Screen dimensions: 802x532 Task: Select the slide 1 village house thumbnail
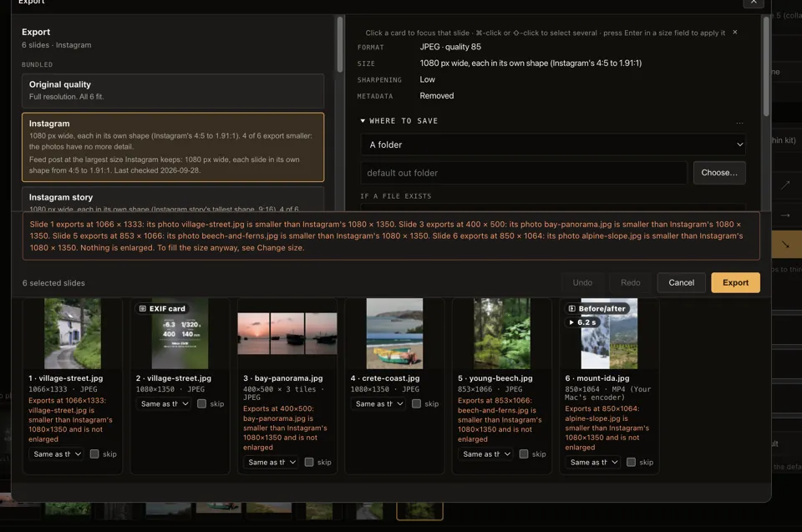(73, 333)
